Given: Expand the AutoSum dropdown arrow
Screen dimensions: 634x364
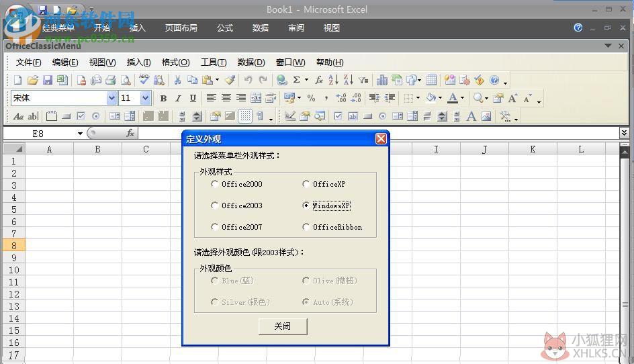Looking at the screenshot, I should 306,80.
